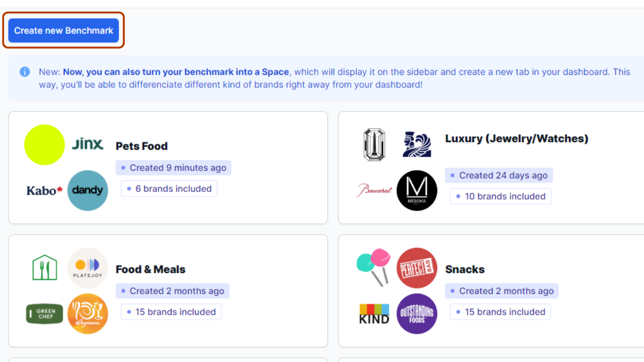Click the Jinx brand logo
Viewport: 644px width, 362px height.
tap(88, 144)
